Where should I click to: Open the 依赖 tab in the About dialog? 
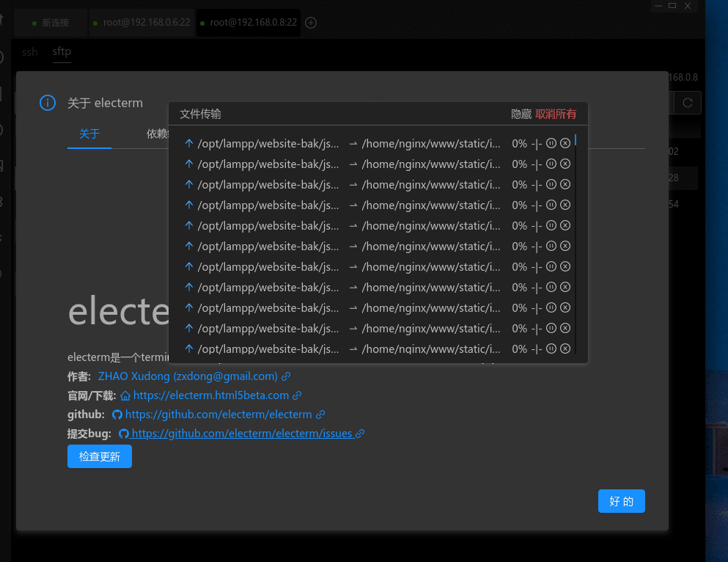(158, 134)
